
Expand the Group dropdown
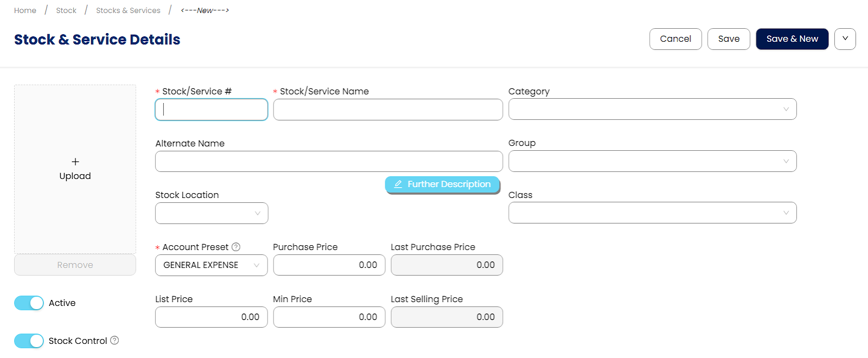[x=653, y=161]
